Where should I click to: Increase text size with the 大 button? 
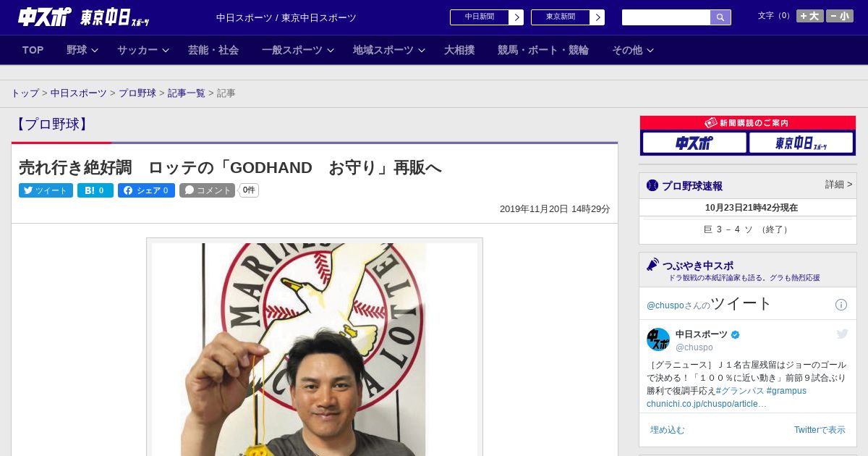point(810,16)
